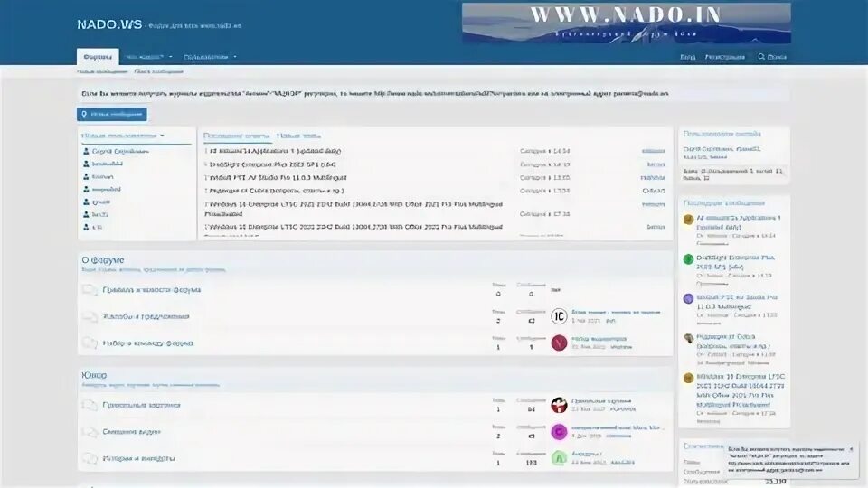
Task: Click forum icon beside Прикольные картинки
Action: pyautogui.click(x=90, y=405)
